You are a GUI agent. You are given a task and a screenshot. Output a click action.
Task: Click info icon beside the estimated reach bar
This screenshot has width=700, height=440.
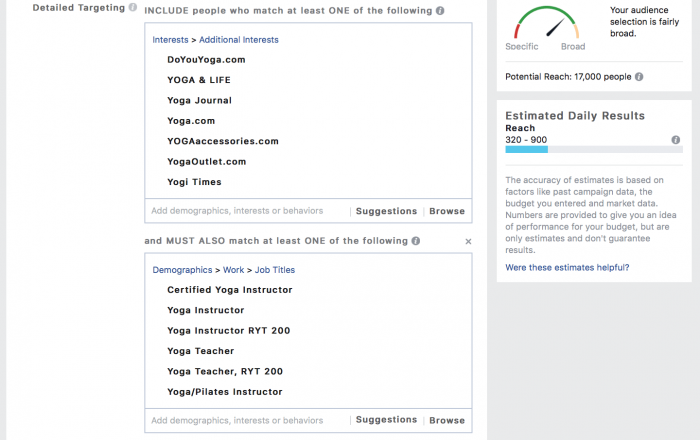[676, 140]
